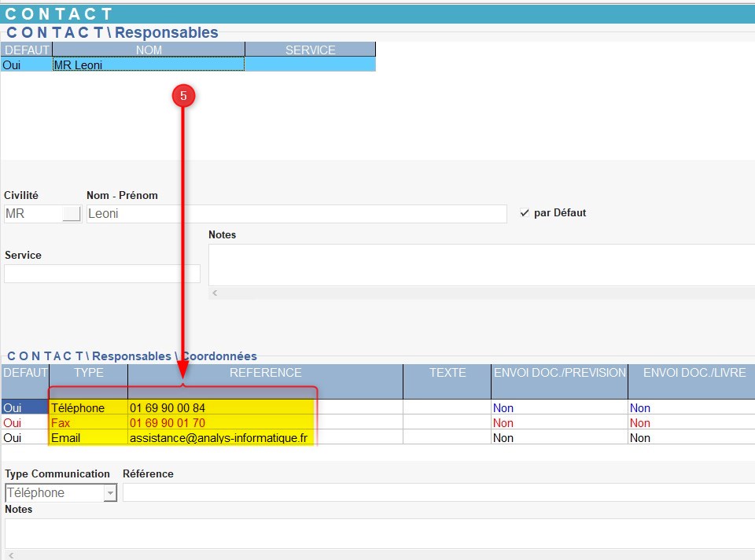Select the Fax coordinate row
Image resolution: width=755 pixels, height=560 pixels.
pyautogui.click(x=61, y=423)
